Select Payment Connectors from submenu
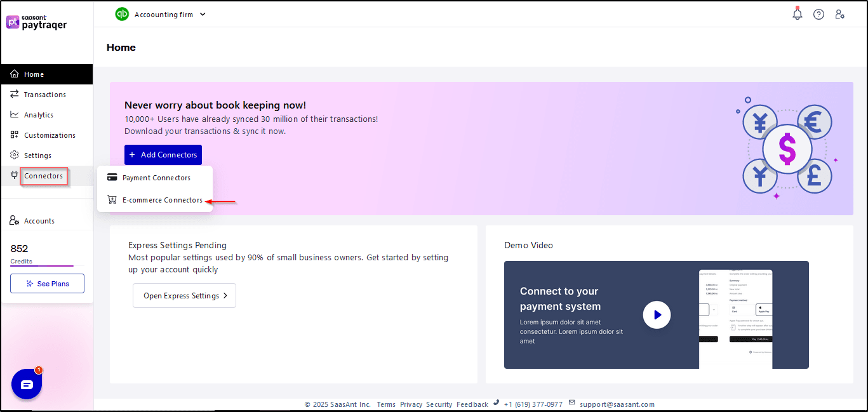The height and width of the screenshot is (412, 868). coord(156,178)
